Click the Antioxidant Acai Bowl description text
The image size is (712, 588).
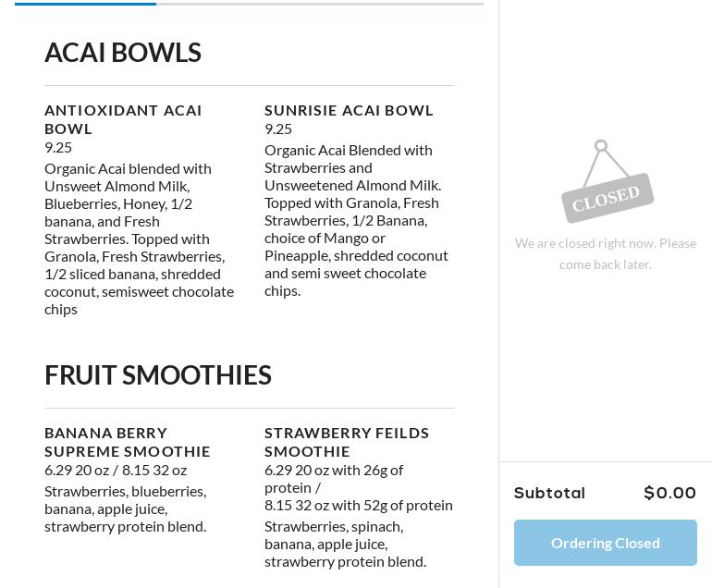pyautogui.click(x=139, y=239)
